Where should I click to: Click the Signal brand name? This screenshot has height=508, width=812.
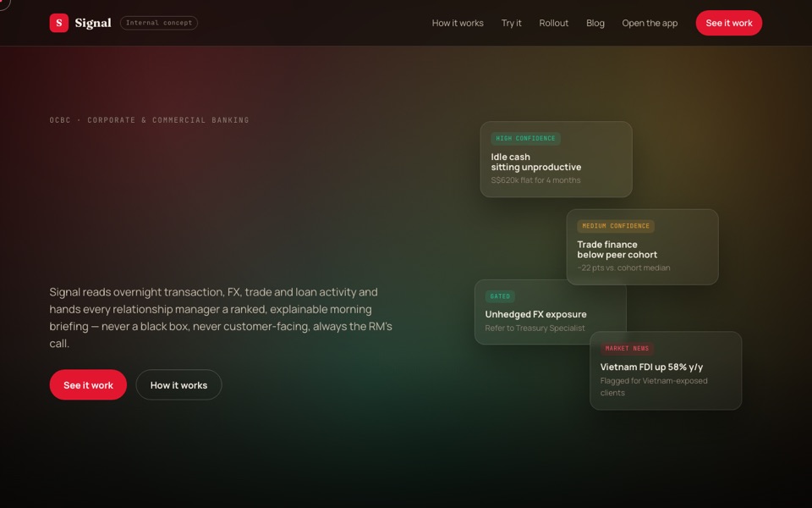point(93,23)
